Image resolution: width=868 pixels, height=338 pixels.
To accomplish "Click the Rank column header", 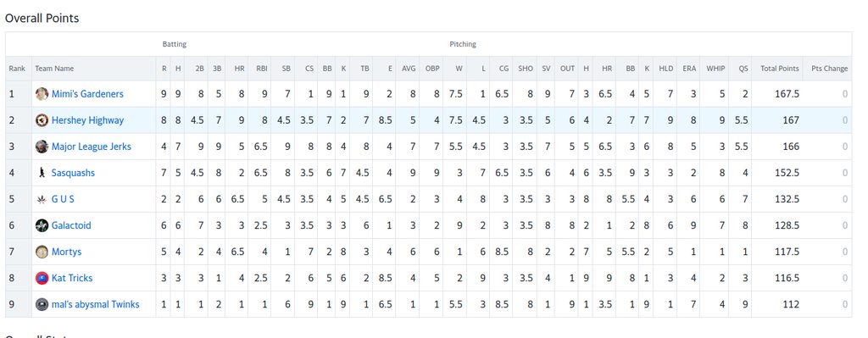I will [x=17, y=69].
